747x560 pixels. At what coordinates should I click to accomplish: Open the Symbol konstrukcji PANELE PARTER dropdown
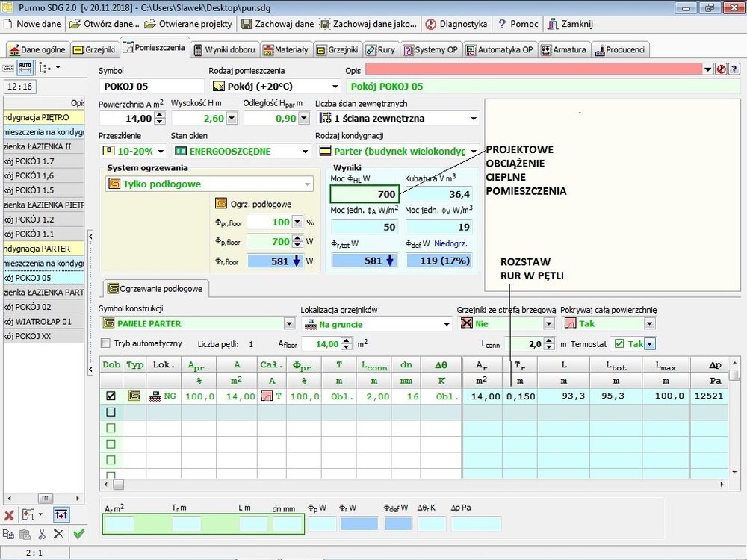click(x=289, y=324)
